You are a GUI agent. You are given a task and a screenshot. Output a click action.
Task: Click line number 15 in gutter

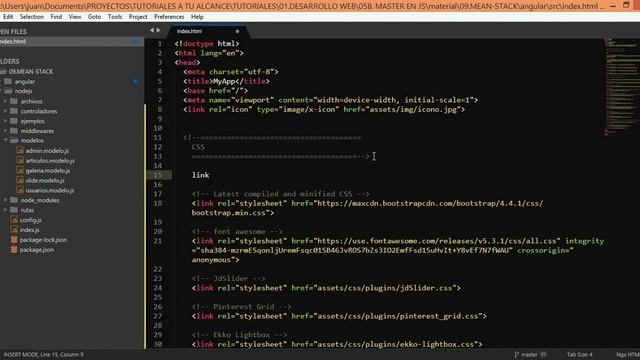point(158,175)
